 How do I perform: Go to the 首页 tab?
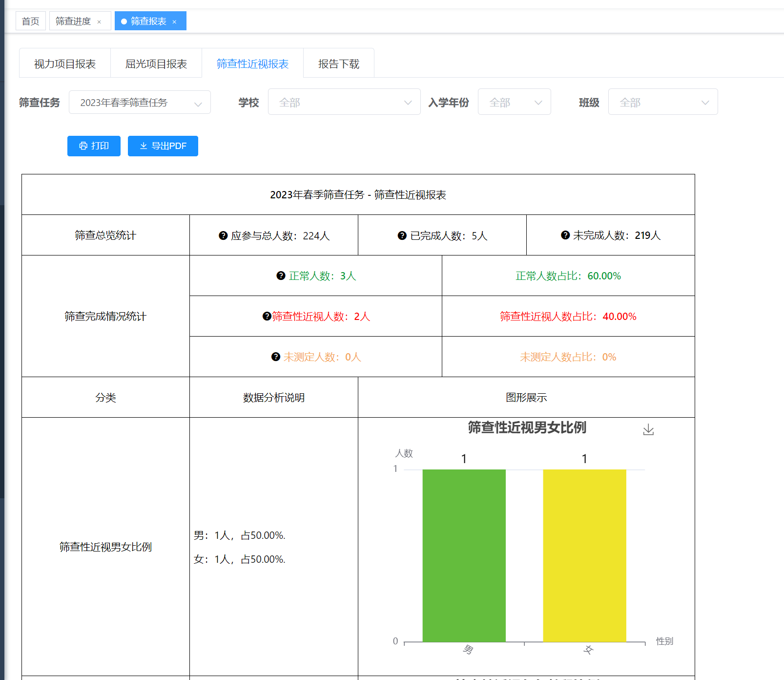(x=31, y=21)
